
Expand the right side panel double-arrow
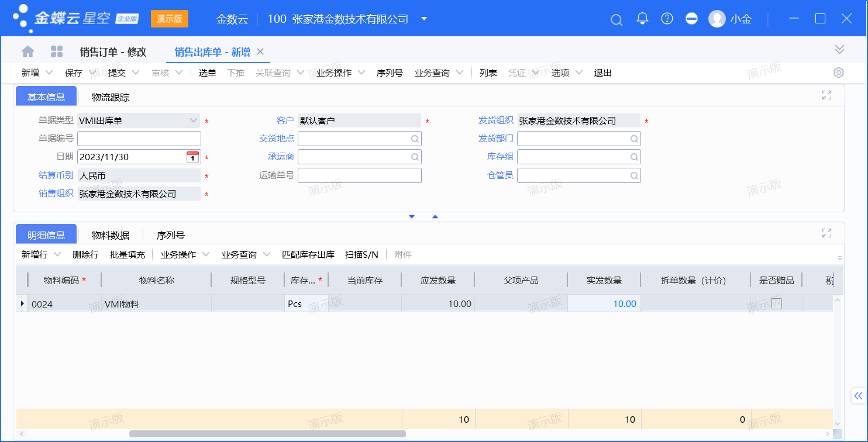coord(858,396)
